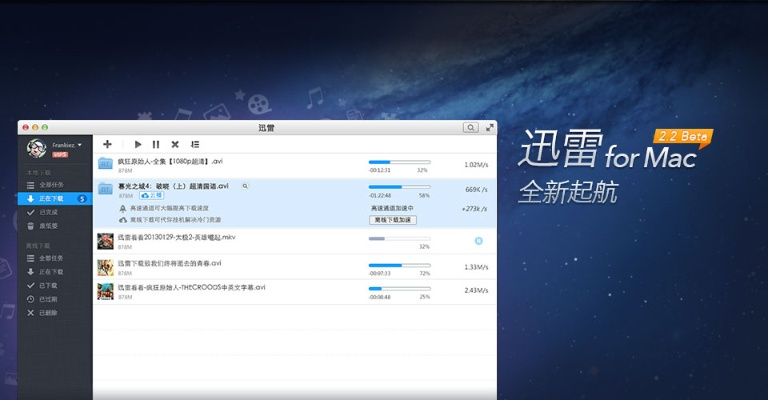
Task: Resume the paused 大极2 download via blue circle icon
Action: [x=478, y=241]
